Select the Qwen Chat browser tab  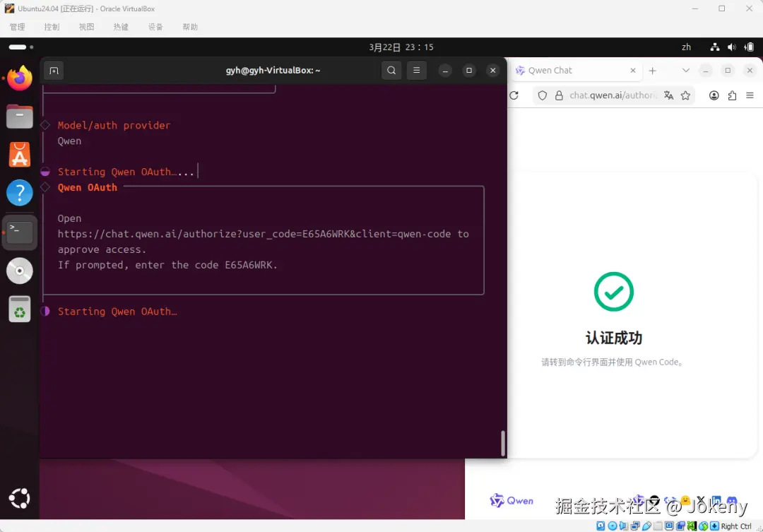click(x=576, y=71)
